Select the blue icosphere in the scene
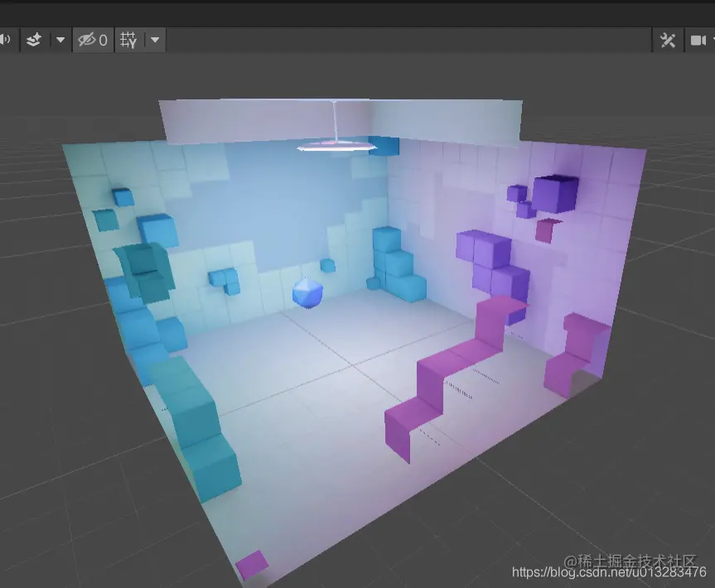This screenshot has width=715, height=588. 307,292
